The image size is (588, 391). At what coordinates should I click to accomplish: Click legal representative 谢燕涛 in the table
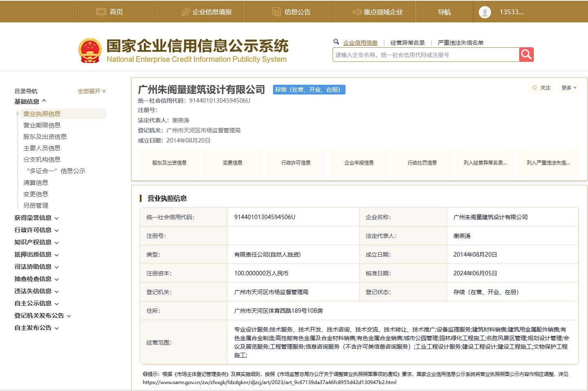(462, 236)
